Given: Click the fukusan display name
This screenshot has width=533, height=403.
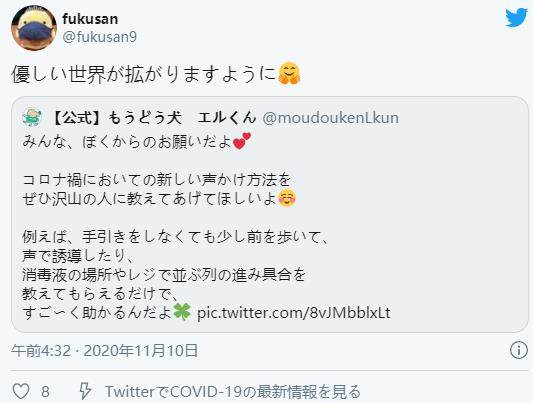Looking at the screenshot, I should tap(90, 19).
